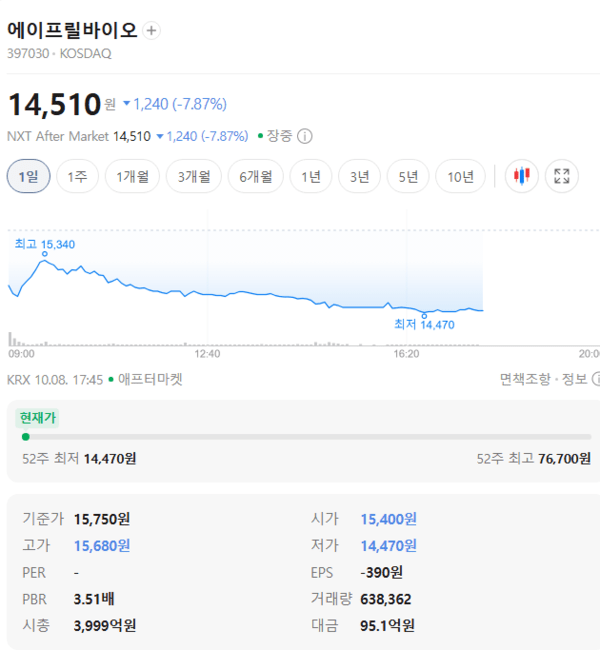Click the 저가 14,470원 value in stats

coord(389,546)
